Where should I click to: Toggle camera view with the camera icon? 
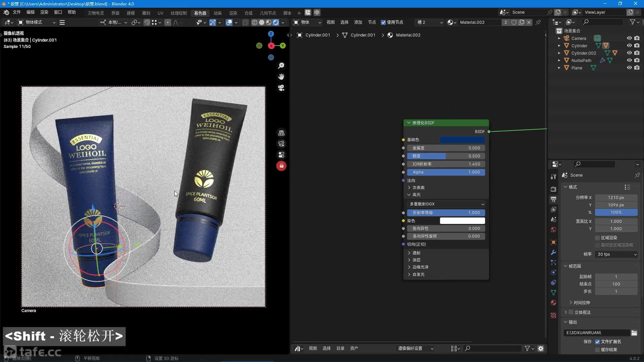point(281,88)
